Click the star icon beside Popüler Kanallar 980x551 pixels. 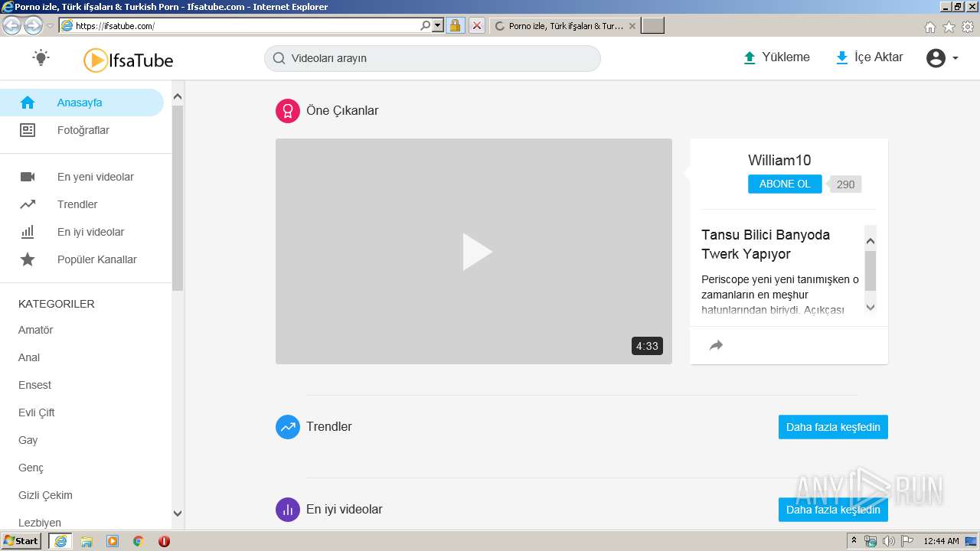[x=28, y=259]
